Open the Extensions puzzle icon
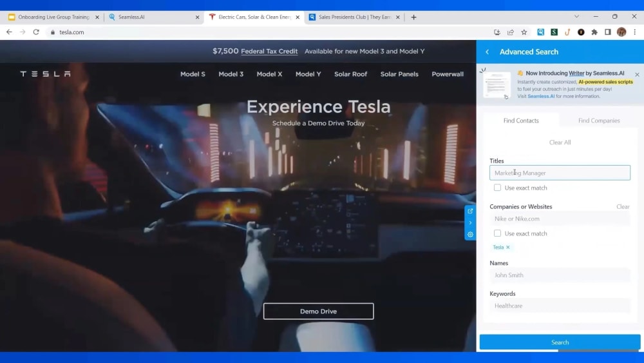 pos(594,32)
